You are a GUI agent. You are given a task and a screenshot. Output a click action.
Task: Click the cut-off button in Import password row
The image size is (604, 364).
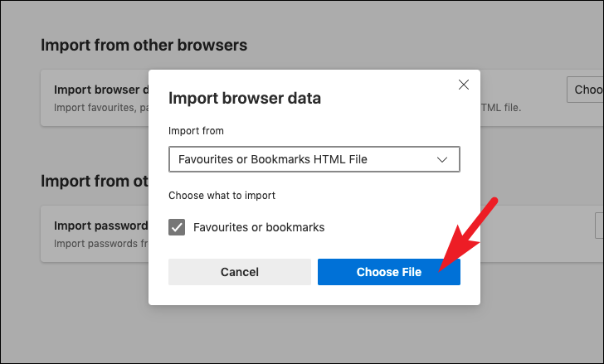599,226
